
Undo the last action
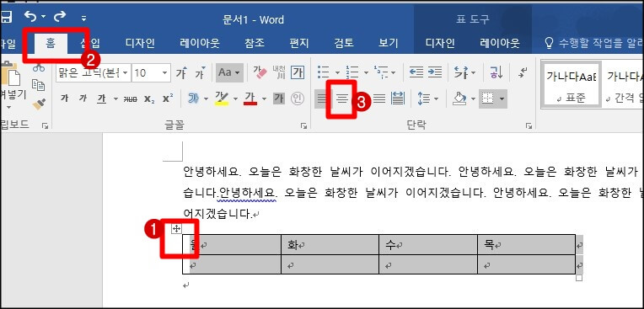tap(31, 16)
